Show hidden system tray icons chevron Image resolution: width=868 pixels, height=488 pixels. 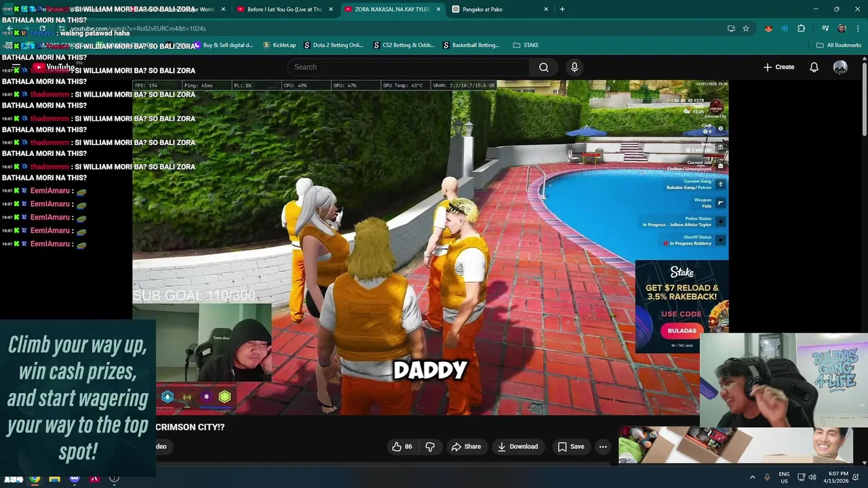point(752,477)
